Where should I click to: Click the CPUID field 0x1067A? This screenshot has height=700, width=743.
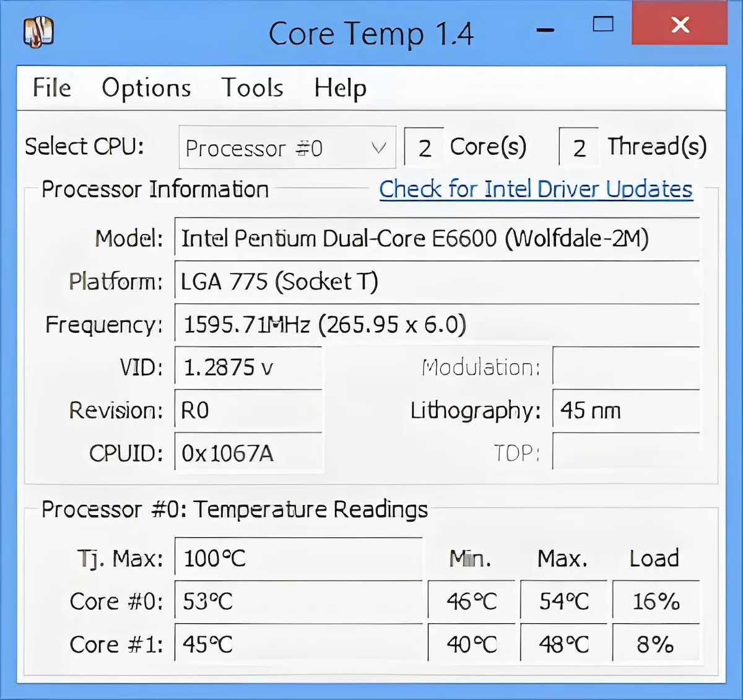coord(248,454)
